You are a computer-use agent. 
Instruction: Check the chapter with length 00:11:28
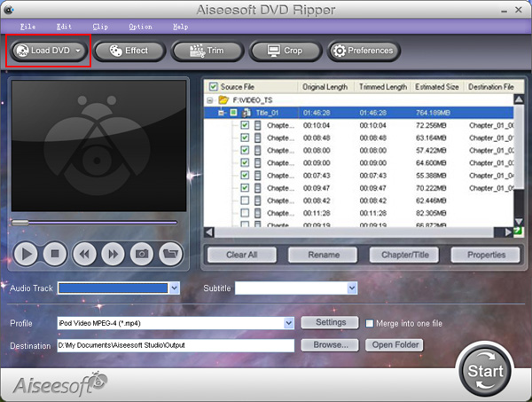[245, 213]
